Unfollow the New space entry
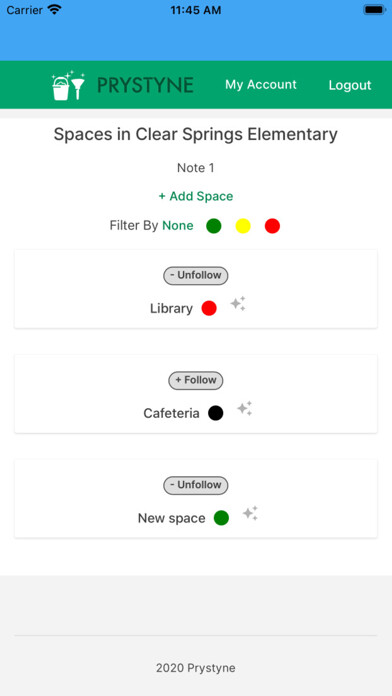This screenshot has height=696, width=392. coord(196,485)
